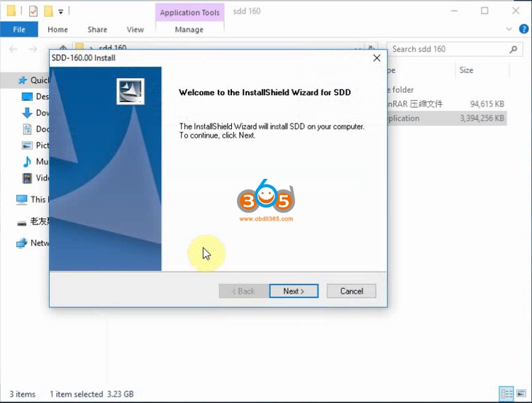Screen dimensions: 532x403
Task: Open Downloads arrow icon in navigation pane
Action: tap(27, 113)
